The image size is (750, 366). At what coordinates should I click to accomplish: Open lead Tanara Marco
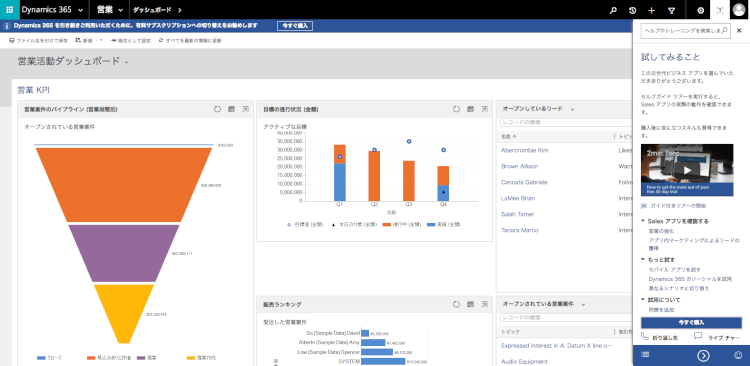click(x=519, y=230)
